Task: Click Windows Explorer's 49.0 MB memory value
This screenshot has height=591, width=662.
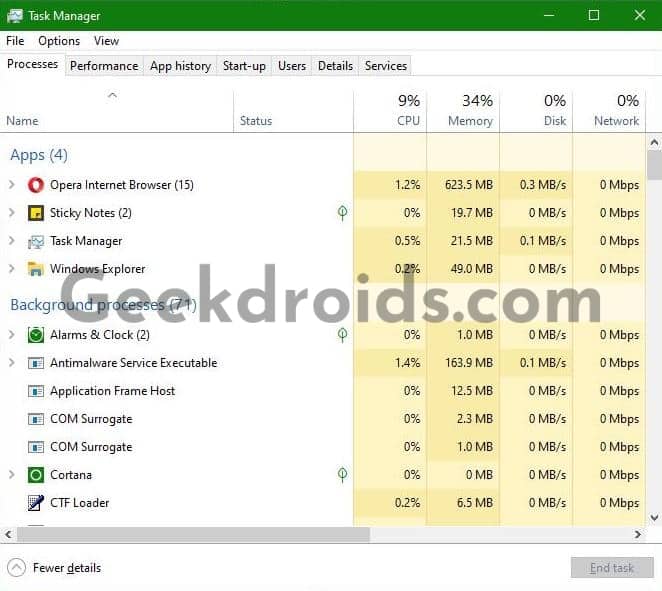Action: [x=472, y=269]
